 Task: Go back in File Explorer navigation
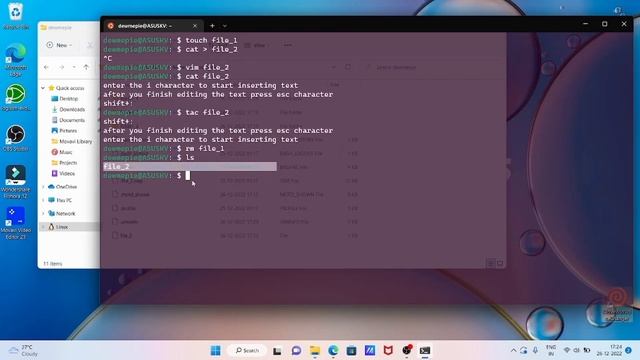tap(47, 67)
